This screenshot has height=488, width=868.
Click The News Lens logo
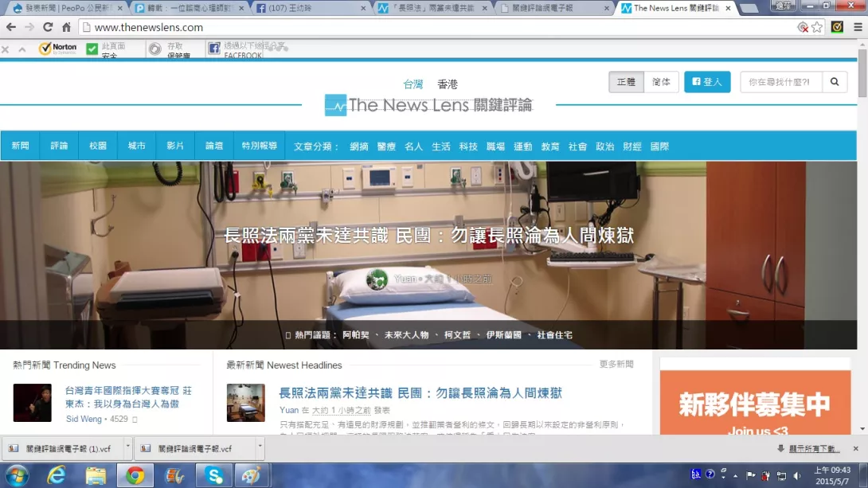point(428,105)
